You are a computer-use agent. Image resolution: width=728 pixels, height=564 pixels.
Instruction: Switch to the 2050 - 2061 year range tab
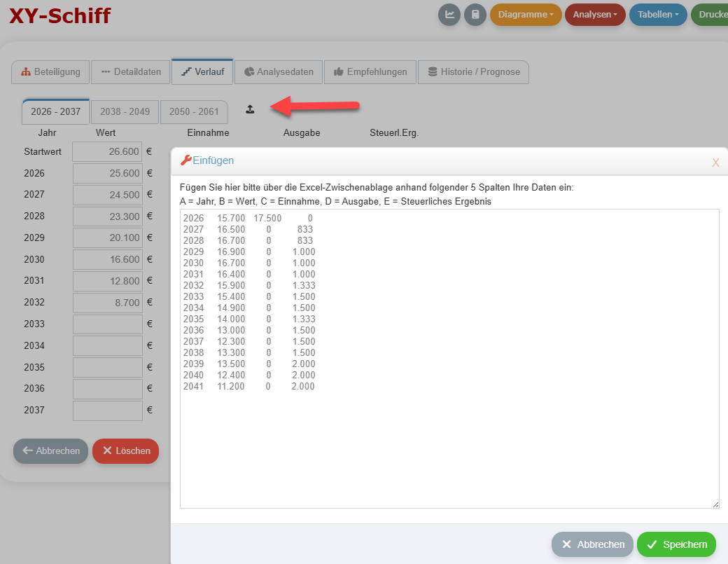pos(194,111)
